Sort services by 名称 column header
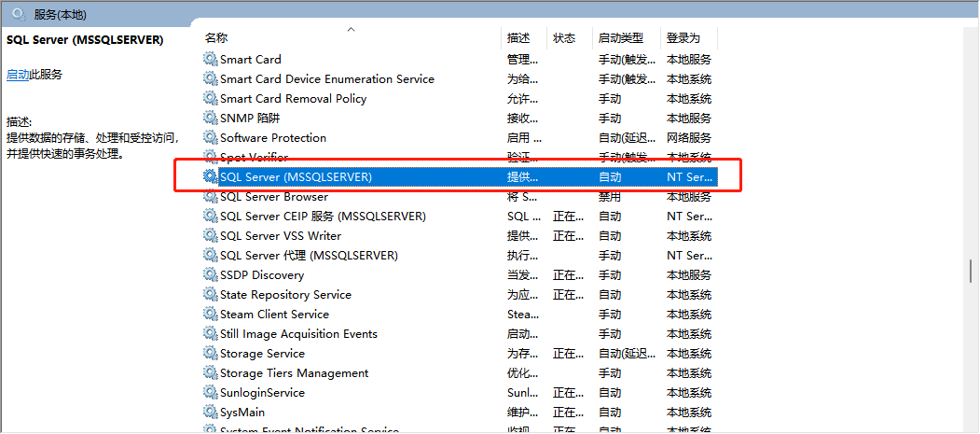This screenshot has width=980, height=434. pos(216,38)
